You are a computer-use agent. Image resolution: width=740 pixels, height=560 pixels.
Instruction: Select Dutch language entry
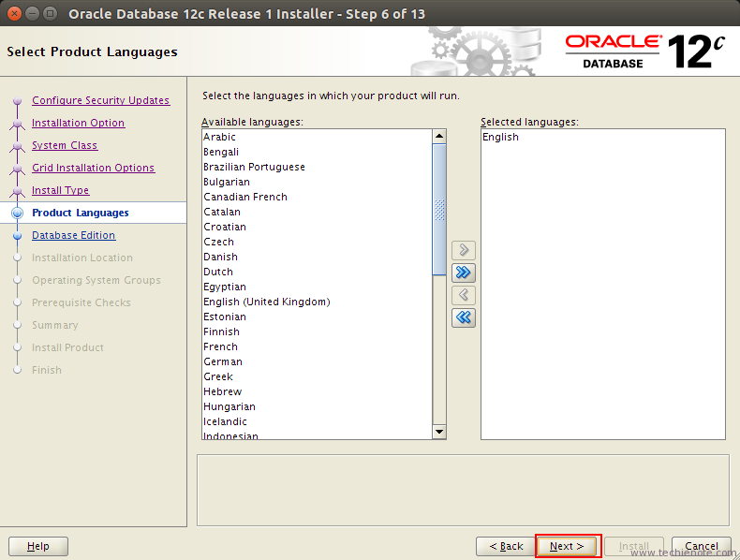317,272
